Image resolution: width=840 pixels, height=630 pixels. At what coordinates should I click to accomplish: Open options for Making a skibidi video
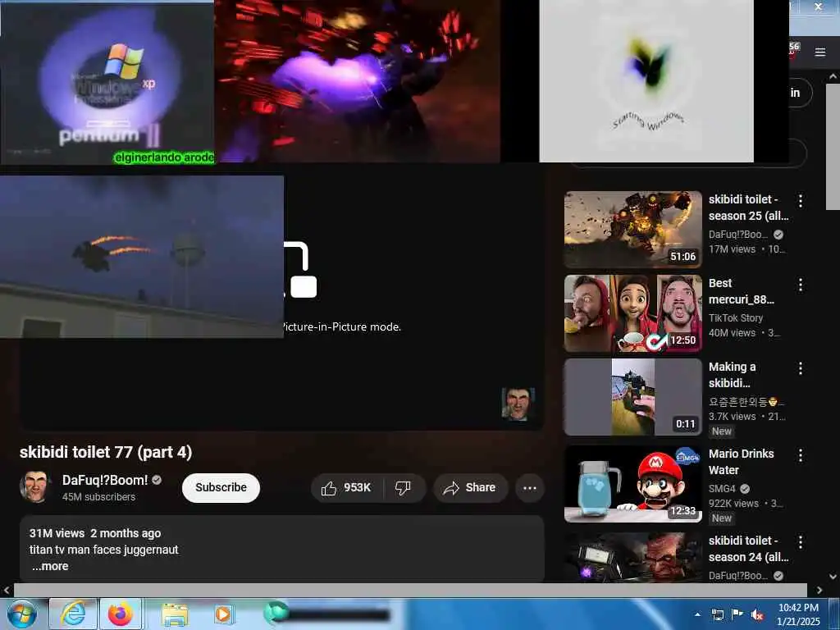(801, 368)
